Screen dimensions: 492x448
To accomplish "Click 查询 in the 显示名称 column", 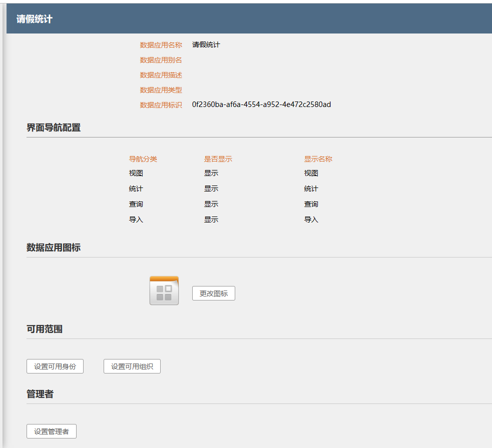I will pos(311,204).
